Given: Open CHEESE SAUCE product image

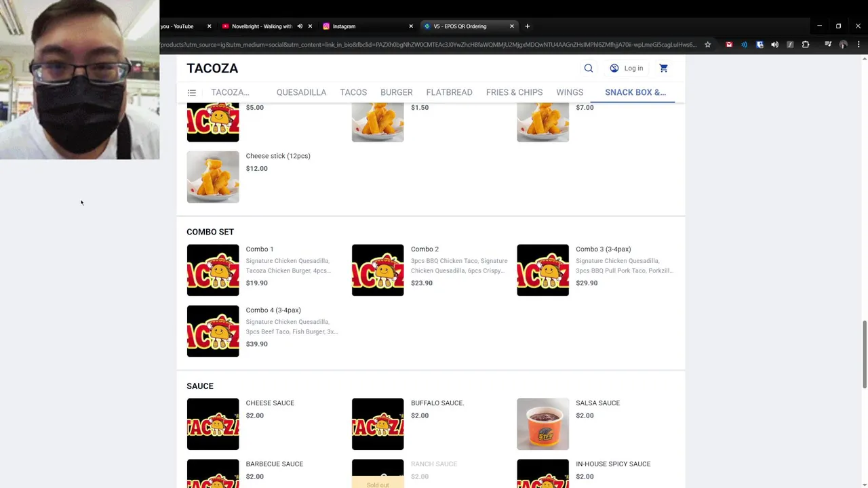Looking at the screenshot, I should point(213,424).
